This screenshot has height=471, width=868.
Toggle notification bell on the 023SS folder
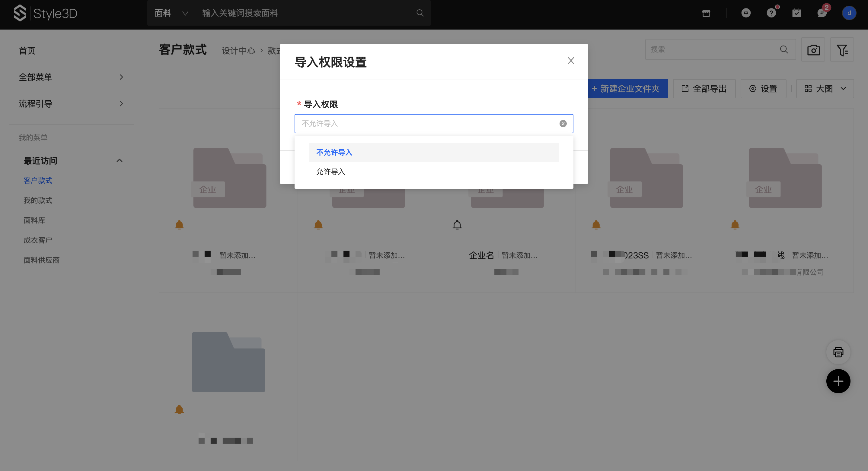pos(596,225)
